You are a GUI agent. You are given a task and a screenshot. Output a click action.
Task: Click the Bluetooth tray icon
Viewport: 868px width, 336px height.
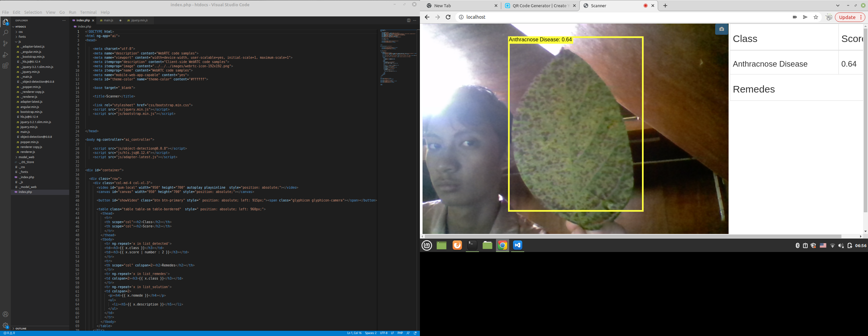797,246
